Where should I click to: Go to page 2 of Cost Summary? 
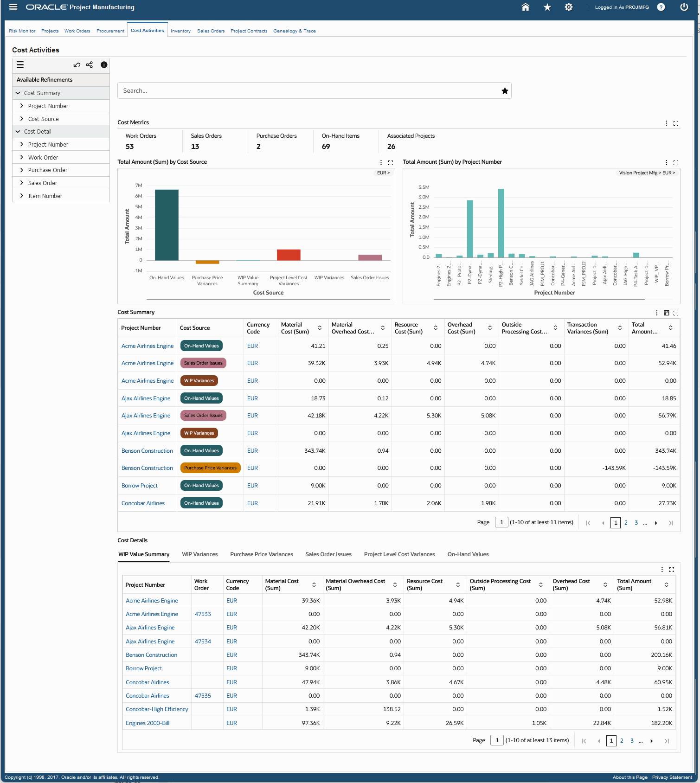coord(626,523)
